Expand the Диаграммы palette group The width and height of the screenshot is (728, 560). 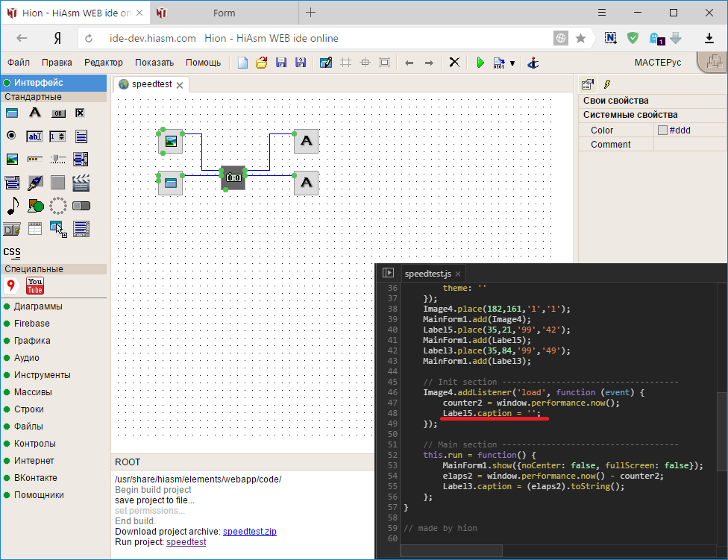click(37, 306)
